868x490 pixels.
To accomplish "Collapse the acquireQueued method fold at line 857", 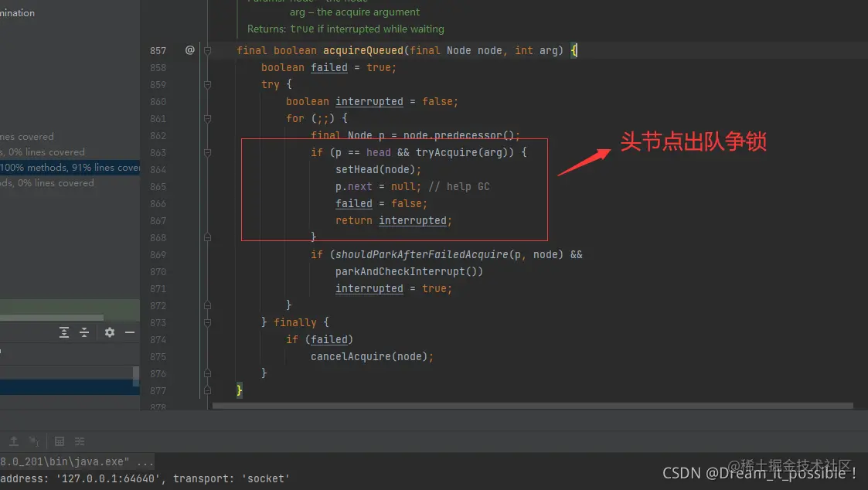I will click(208, 50).
